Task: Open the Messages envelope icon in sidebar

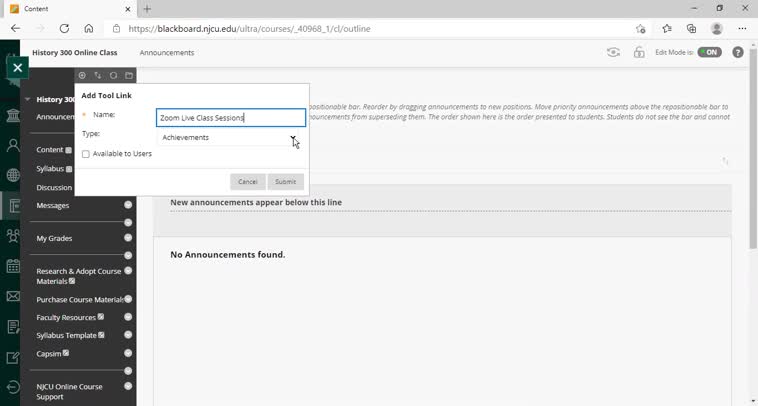Action: coord(13,296)
